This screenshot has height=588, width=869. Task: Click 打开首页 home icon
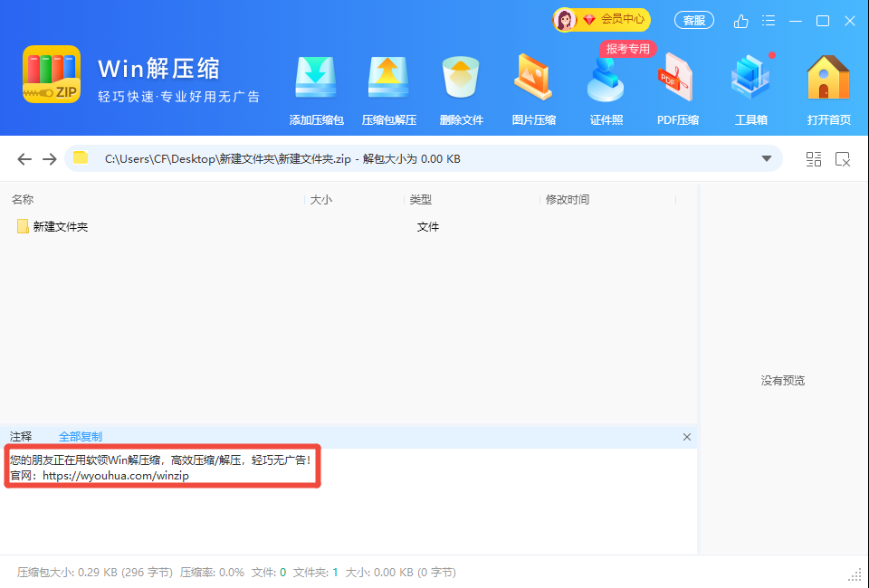(828, 90)
